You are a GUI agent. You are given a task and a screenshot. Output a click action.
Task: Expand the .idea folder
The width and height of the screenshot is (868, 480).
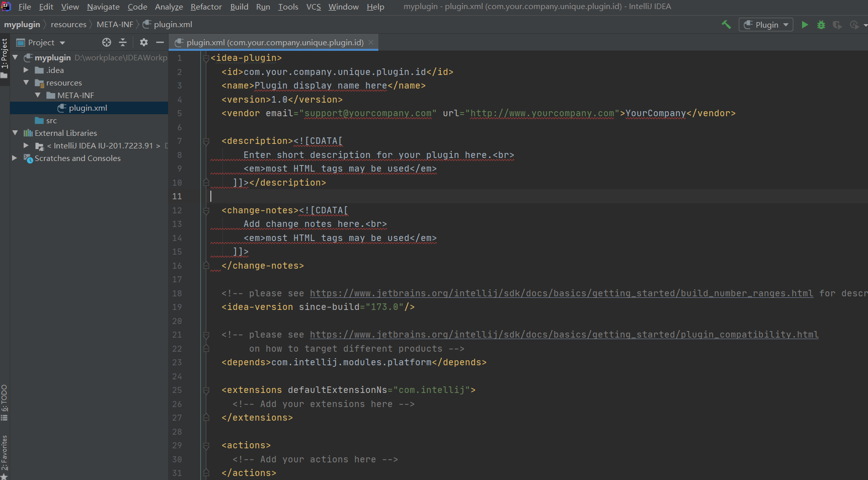pyautogui.click(x=26, y=70)
